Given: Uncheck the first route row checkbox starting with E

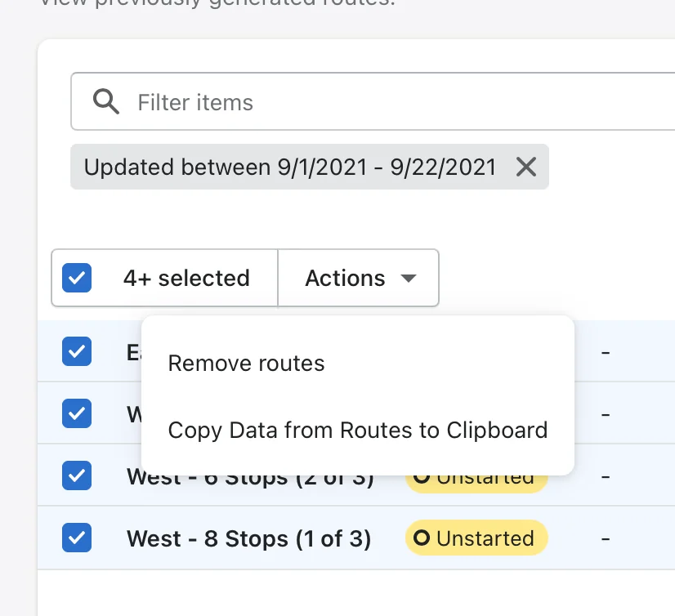Looking at the screenshot, I should (x=77, y=351).
